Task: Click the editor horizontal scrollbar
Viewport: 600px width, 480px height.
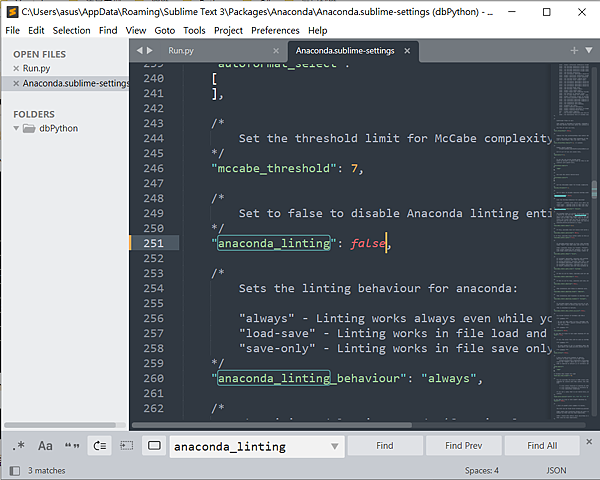Action: tap(272, 425)
